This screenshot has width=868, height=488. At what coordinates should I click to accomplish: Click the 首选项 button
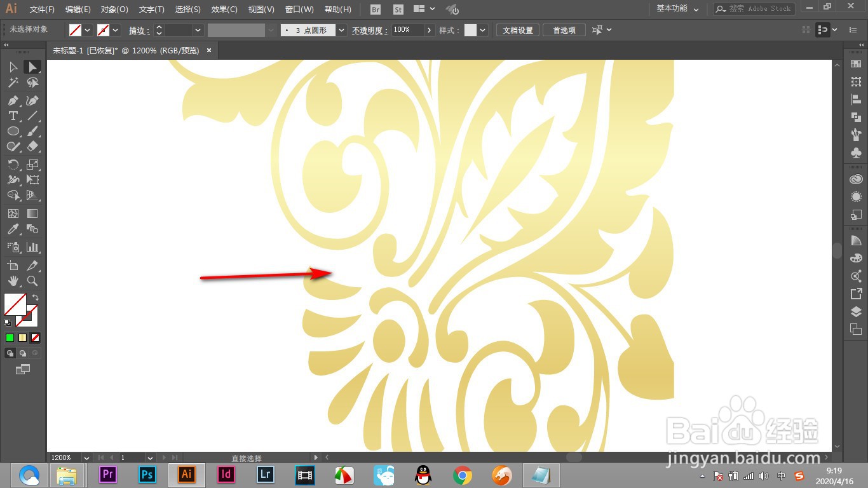coord(564,30)
